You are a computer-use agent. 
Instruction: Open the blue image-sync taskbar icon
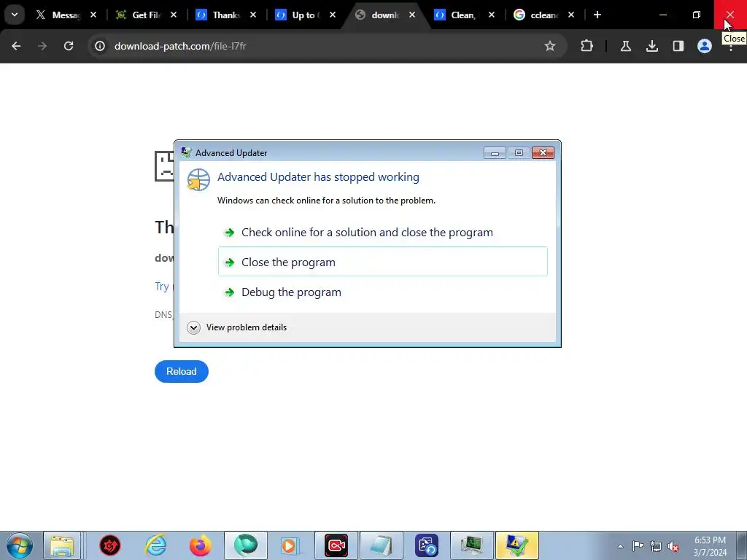click(426, 545)
